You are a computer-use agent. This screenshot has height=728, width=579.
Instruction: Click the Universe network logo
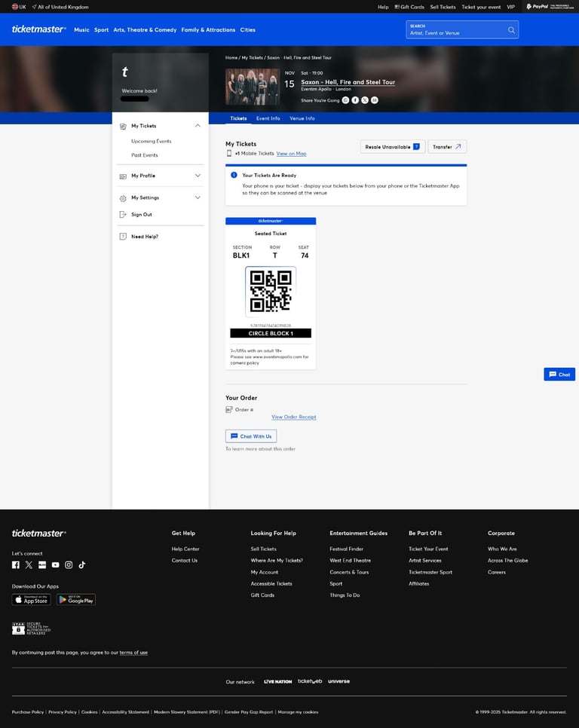339,681
